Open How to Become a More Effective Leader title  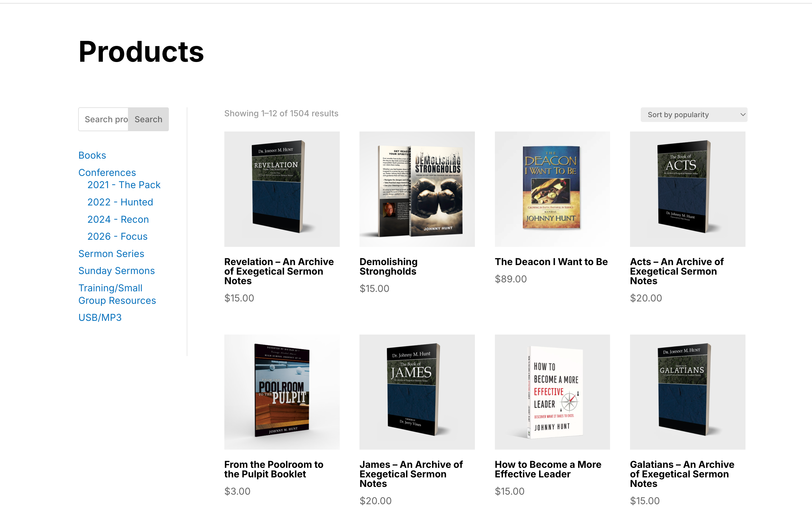(548, 469)
